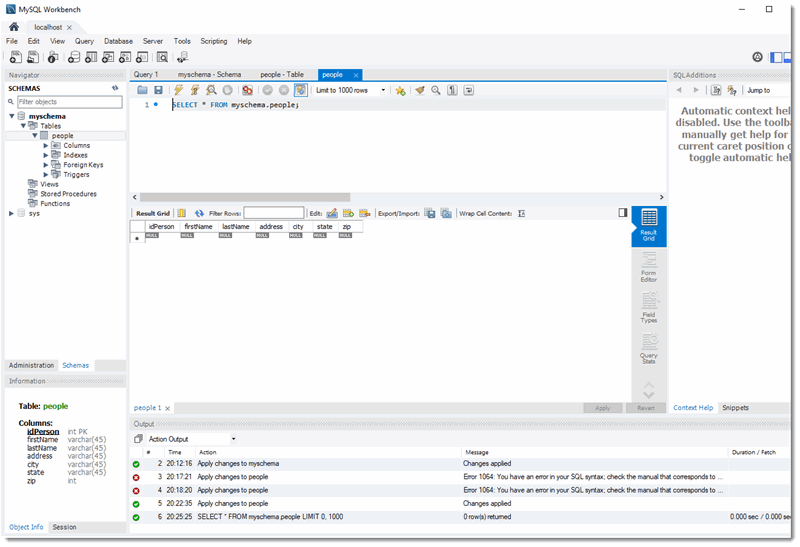Delete selected rows icon in result grid
The image size is (800, 547).
click(365, 213)
